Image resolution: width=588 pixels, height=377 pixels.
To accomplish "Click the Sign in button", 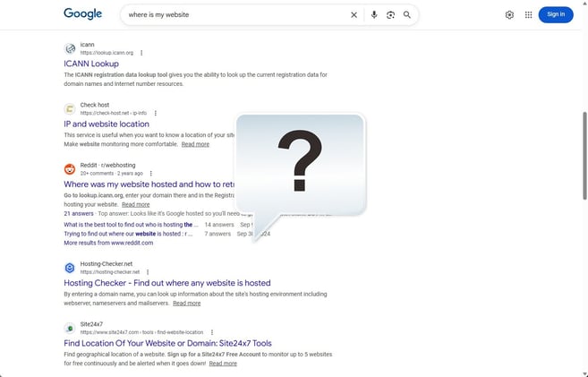I will [556, 14].
